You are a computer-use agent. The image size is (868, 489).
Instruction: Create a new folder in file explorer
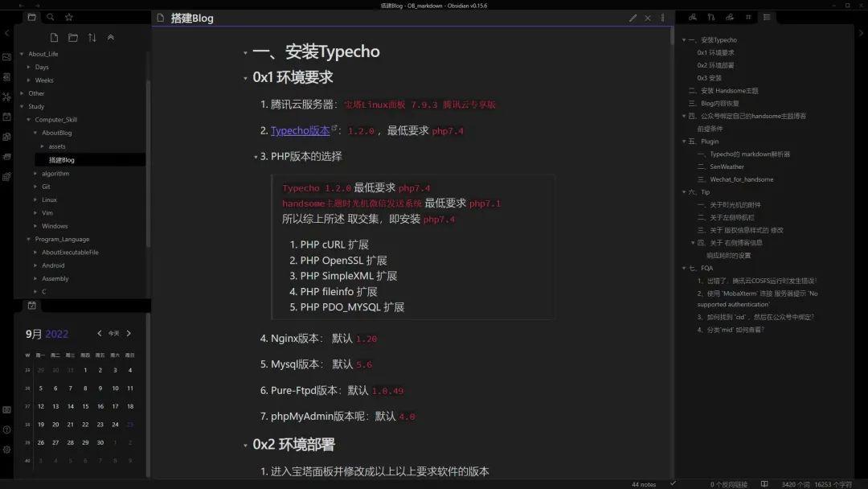click(x=73, y=38)
